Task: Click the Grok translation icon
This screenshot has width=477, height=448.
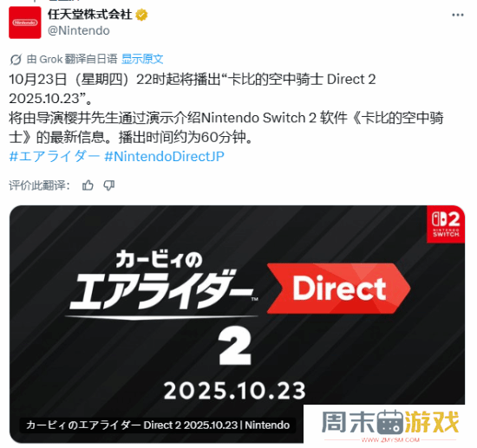Action: [16, 59]
